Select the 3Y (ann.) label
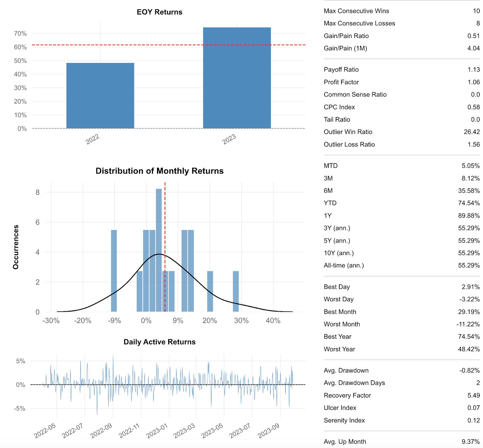This screenshot has width=483, height=448. 337,228
